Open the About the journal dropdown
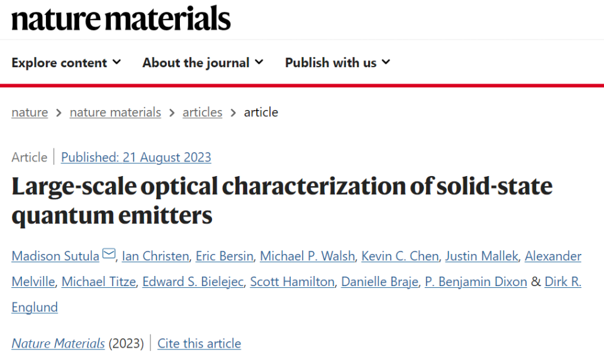The image size is (604, 364). point(203,63)
